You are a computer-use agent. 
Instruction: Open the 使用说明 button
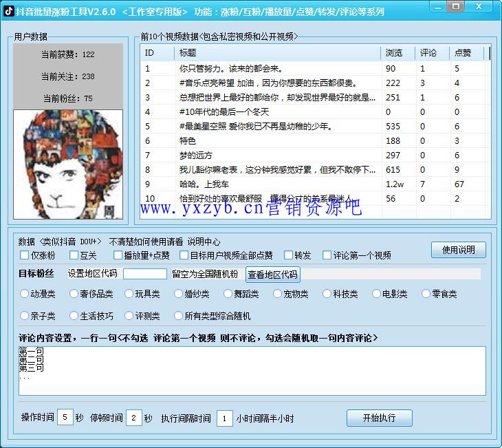(x=459, y=250)
